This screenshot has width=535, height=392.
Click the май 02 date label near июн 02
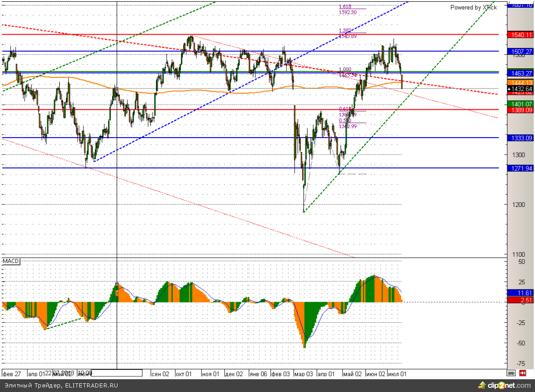(x=352, y=374)
